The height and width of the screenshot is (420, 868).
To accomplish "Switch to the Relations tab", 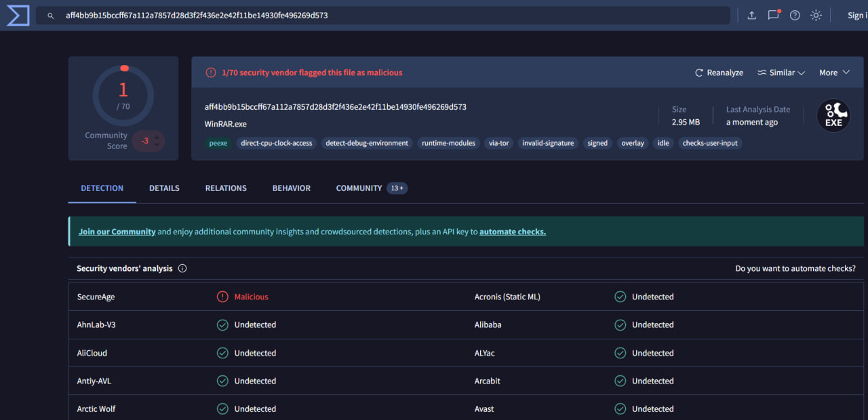I will (226, 188).
